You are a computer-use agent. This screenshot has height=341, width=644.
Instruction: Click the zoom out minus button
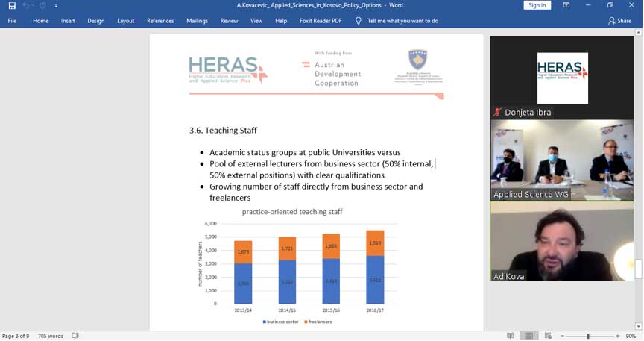click(562, 336)
